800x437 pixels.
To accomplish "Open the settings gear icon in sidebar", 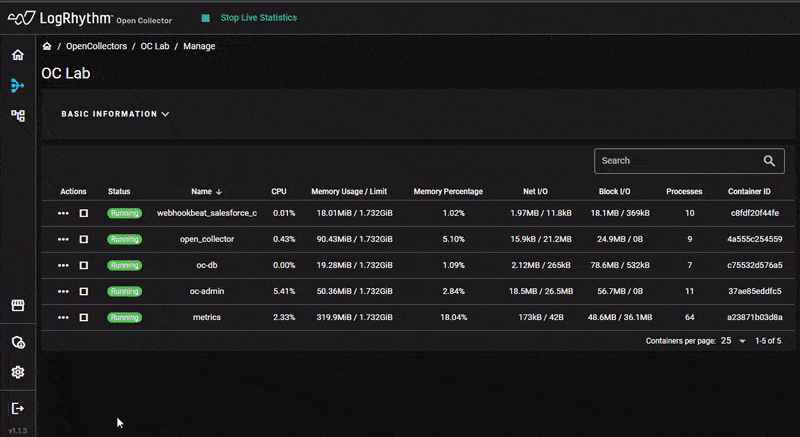I will [x=18, y=372].
